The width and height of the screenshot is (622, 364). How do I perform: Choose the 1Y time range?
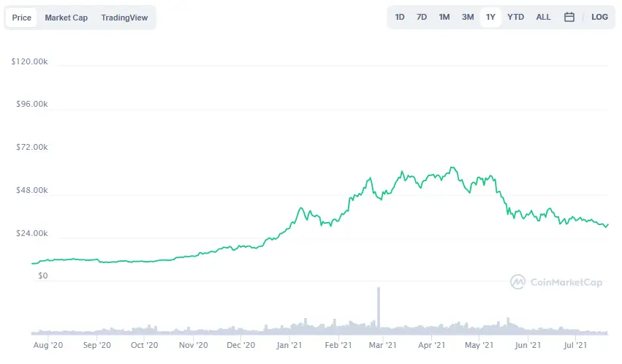tap(490, 17)
